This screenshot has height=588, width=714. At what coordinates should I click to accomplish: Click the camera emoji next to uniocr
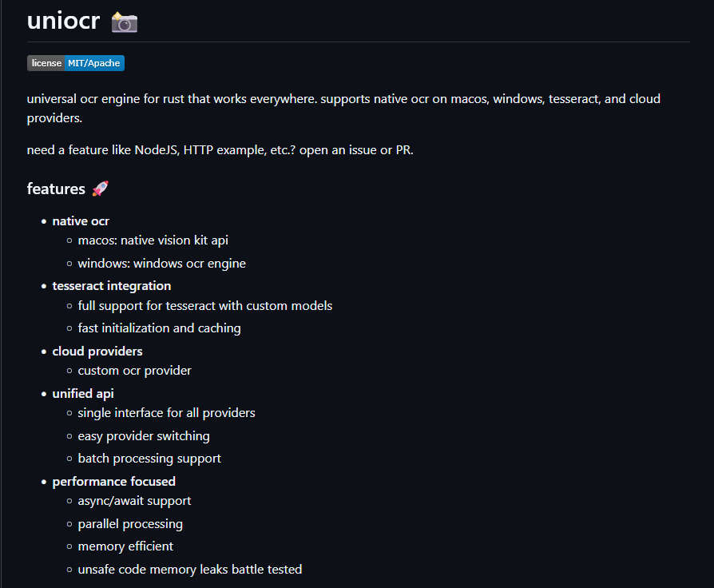tap(125, 22)
